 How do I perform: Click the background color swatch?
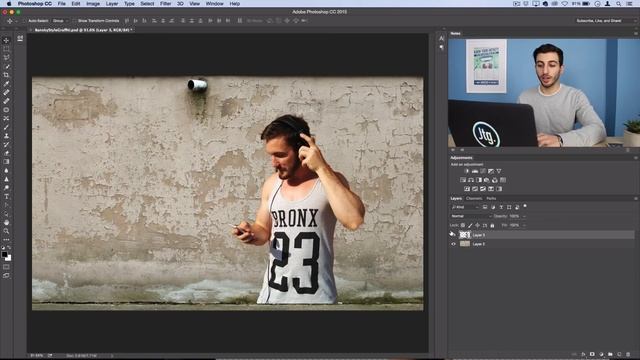(9, 258)
